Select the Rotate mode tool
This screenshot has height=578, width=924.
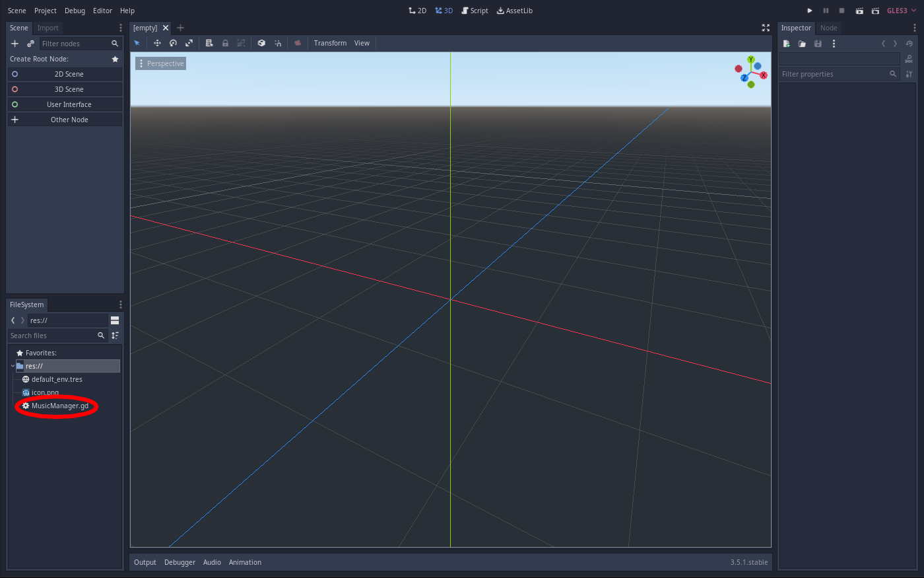173,43
